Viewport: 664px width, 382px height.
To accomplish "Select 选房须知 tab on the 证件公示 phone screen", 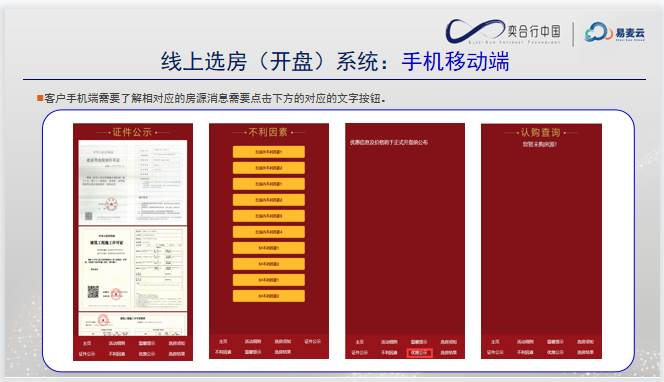I will tap(177, 343).
